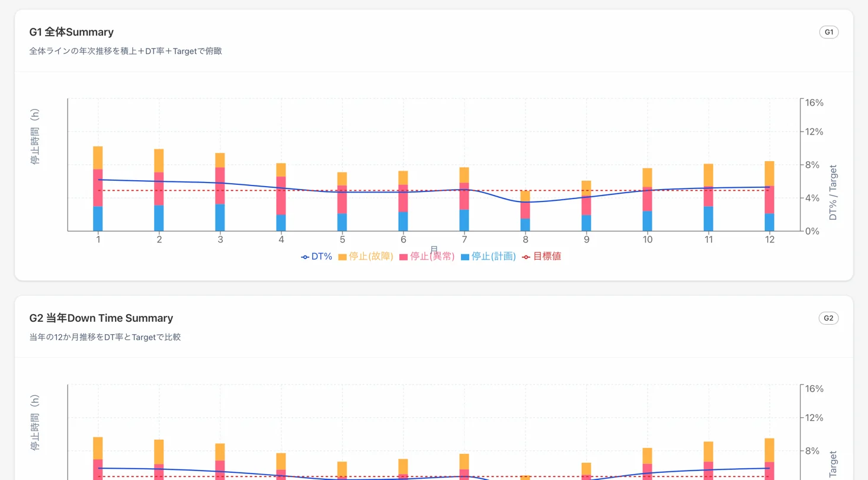868x480 pixels.
Task: Click the blue planned segment of month 2 bar in G1
Action: click(x=159, y=218)
